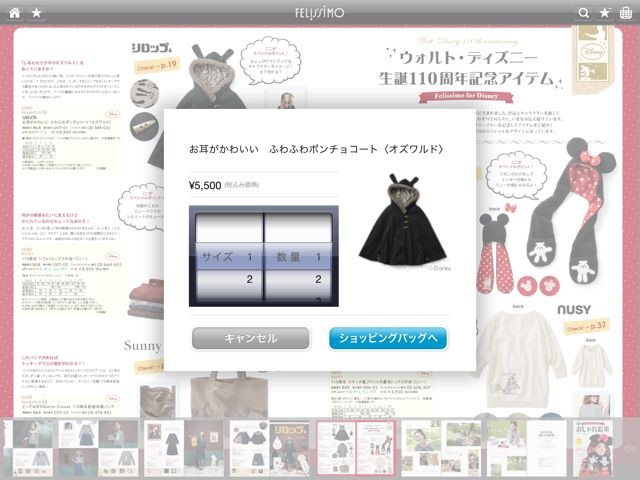Open the last spread thumbnail with Minnie hat

coord(593,448)
